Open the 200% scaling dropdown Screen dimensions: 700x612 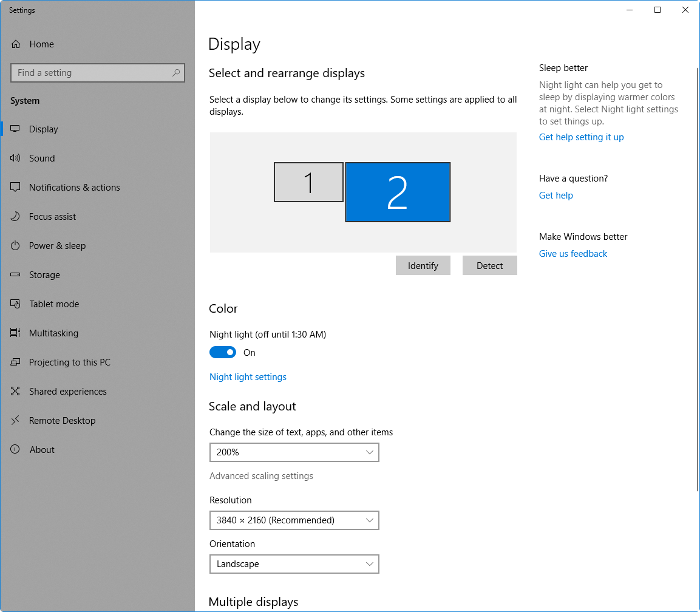pyautogui.click(x=294, y=452)
